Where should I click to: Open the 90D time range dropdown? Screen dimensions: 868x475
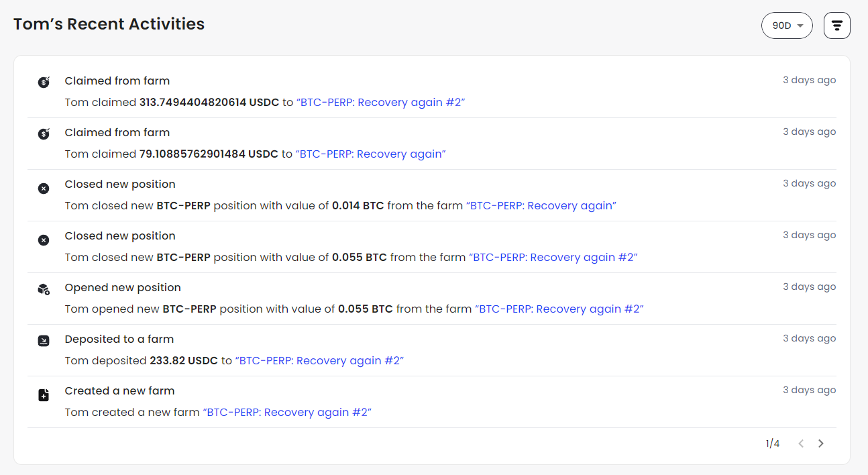(x=787, y=25)
